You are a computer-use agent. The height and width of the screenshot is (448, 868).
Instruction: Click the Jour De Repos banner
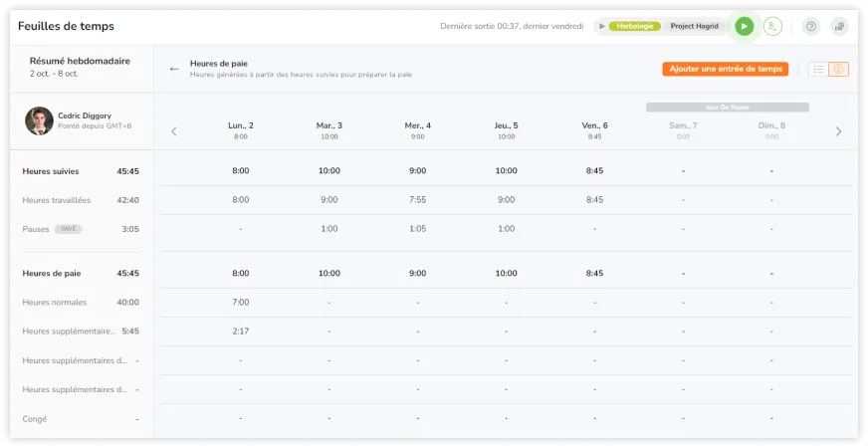pyautogui.click(x=727, y=107)
